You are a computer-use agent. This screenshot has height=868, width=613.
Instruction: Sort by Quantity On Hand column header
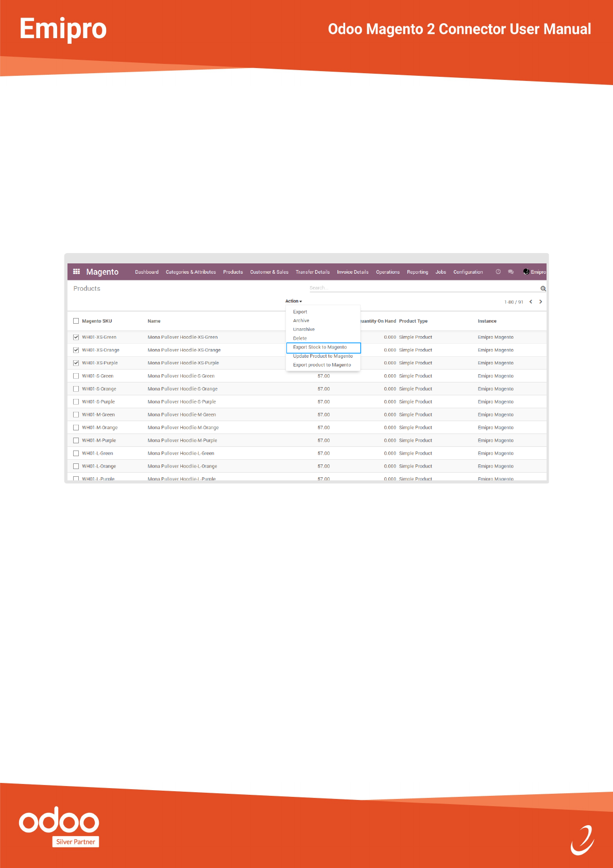coord(379,321)
